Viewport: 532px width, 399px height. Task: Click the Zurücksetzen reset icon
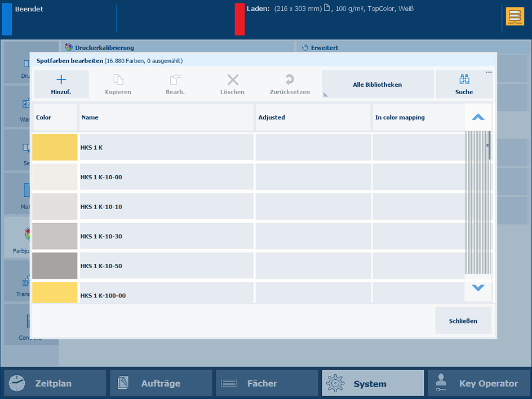[x=290, y=80]
